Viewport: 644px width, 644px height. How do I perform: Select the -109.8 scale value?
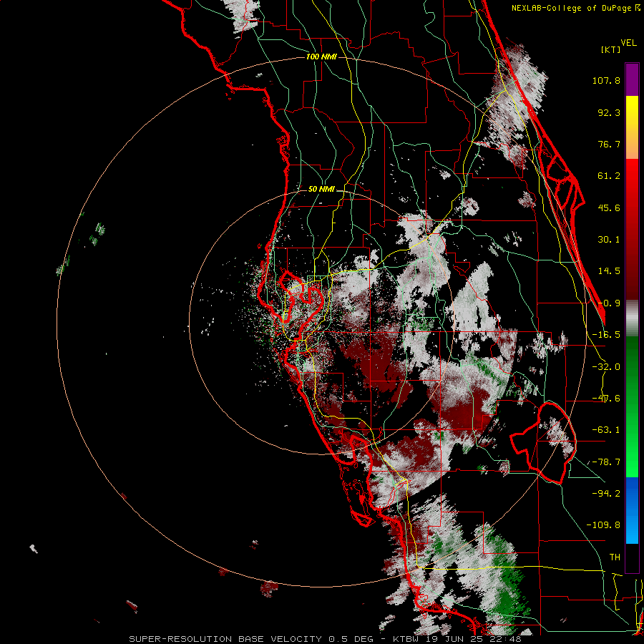coord(603,525)
